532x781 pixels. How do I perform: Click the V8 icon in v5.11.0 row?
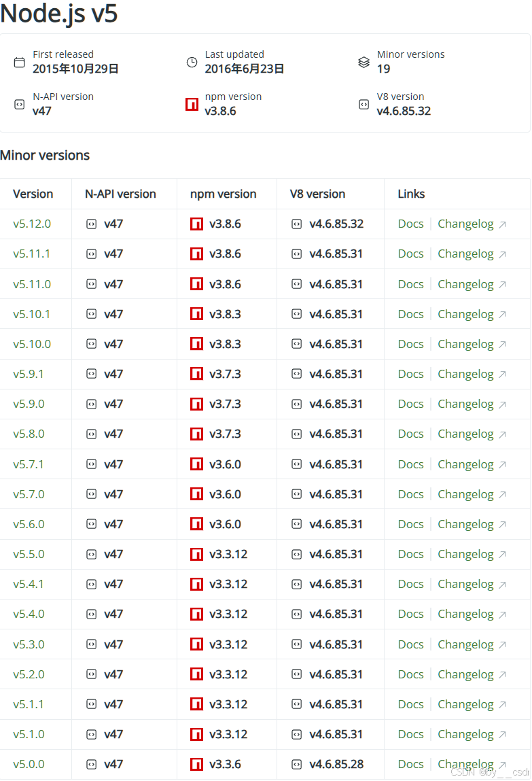(x=297, y=284)
